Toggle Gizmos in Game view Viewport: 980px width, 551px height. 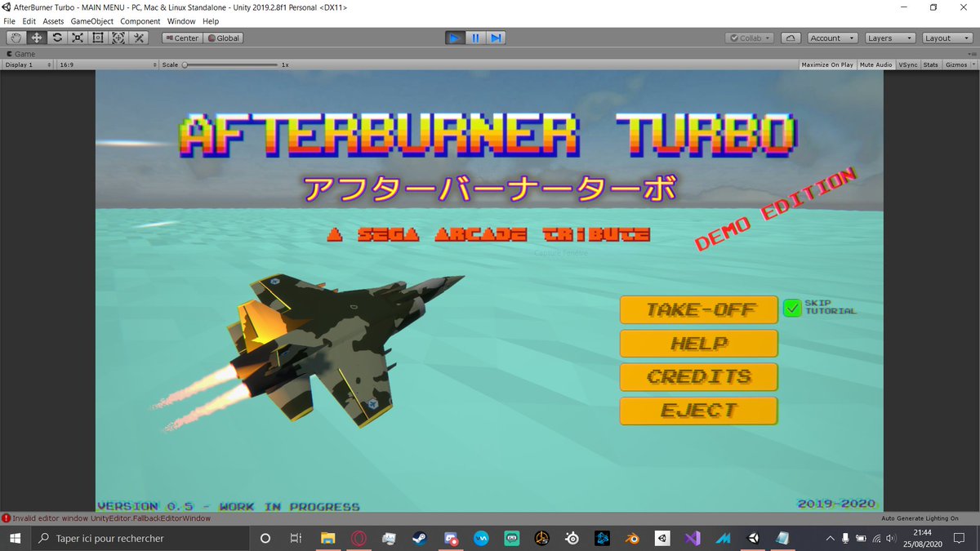(955, 64)
